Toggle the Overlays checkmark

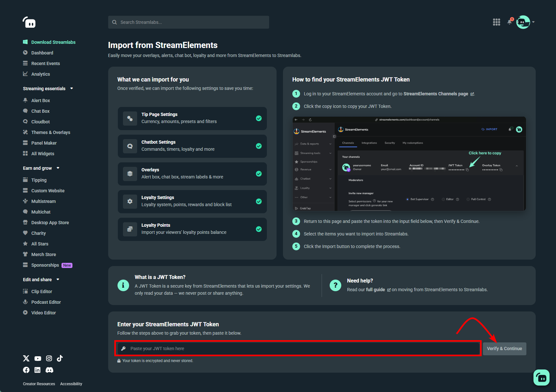click(x=259, y=174)
